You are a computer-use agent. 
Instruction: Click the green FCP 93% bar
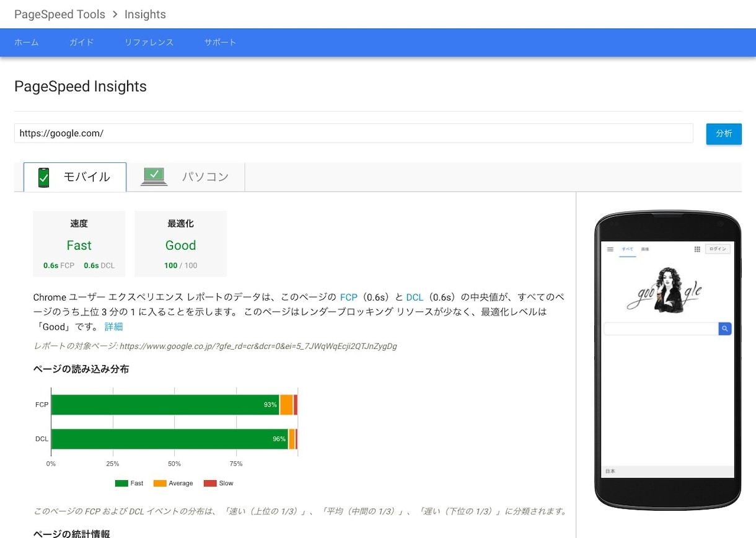point(165,405)
